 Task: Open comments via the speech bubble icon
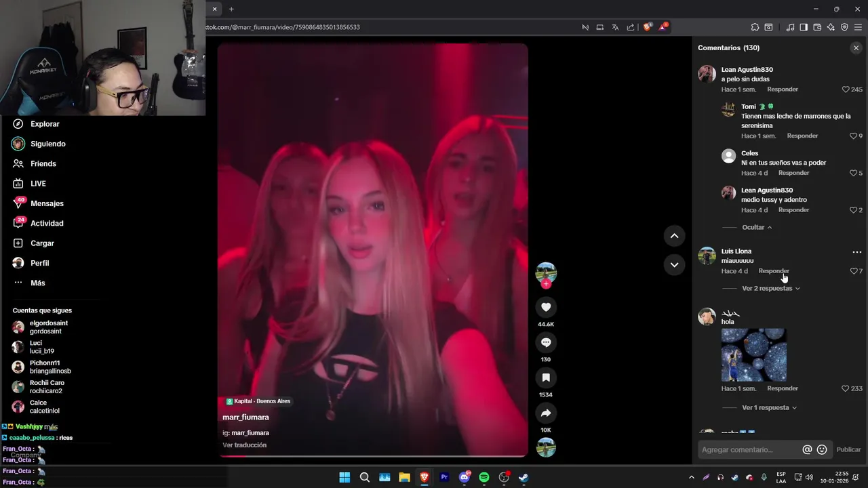(546, 342)
